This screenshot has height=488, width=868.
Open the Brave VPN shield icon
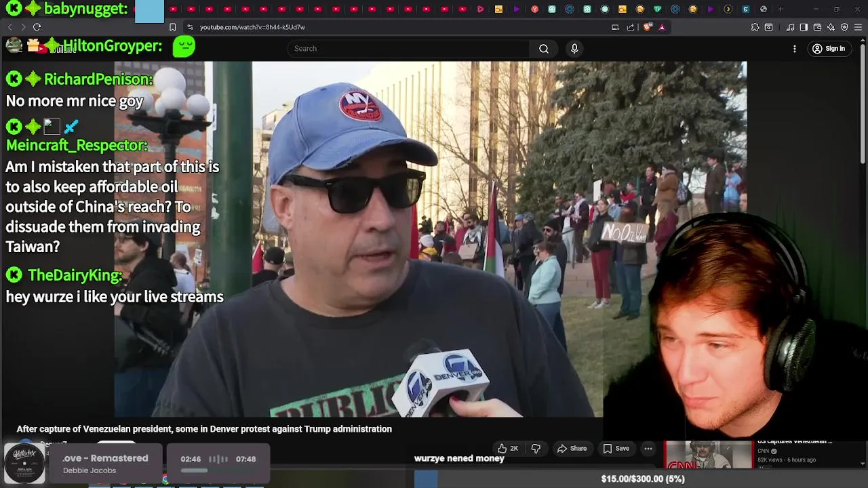click(844, 27)
